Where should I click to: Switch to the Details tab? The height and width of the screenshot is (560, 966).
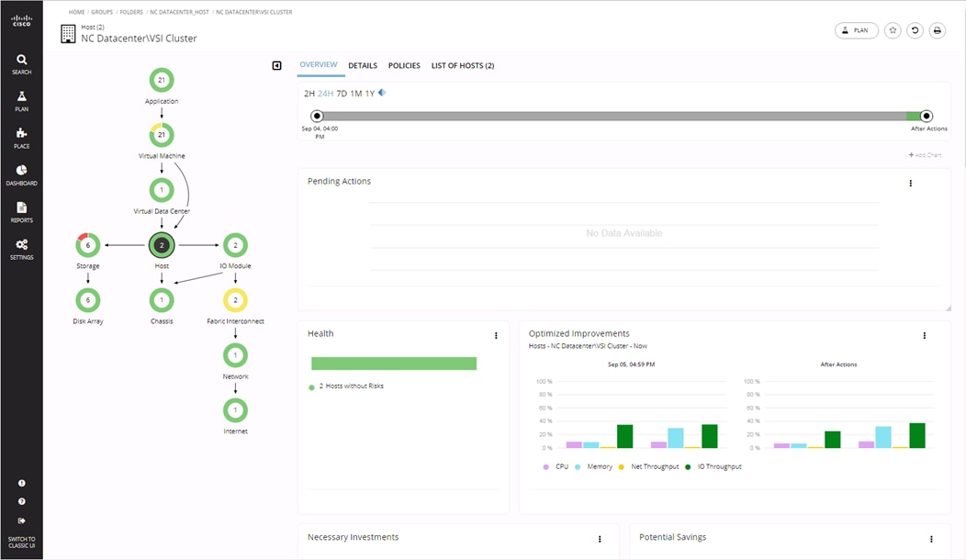[x=363, y=65]
